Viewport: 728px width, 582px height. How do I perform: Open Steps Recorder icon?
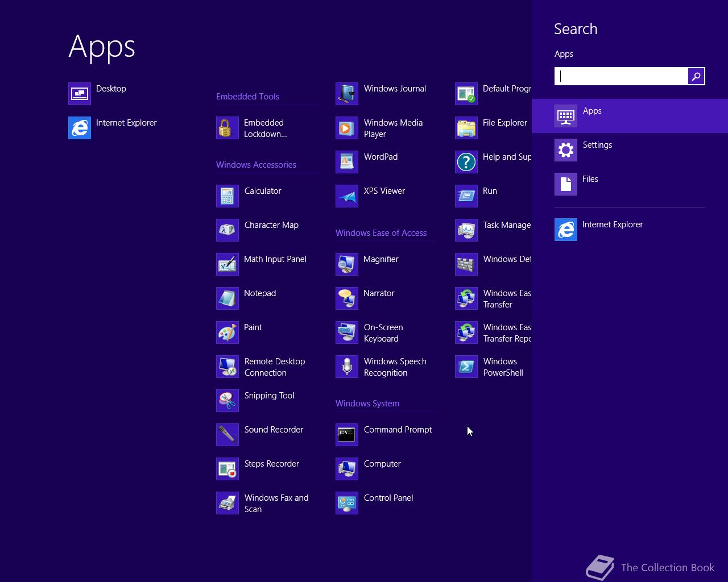(227, 469)
